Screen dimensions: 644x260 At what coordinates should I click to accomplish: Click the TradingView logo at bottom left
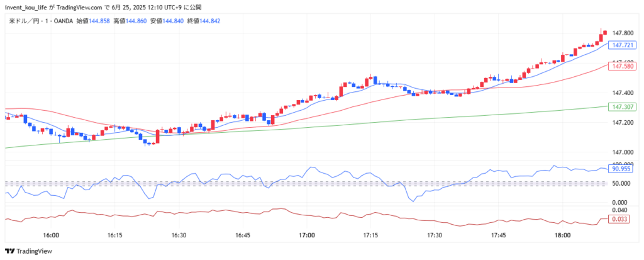(28, 251)
